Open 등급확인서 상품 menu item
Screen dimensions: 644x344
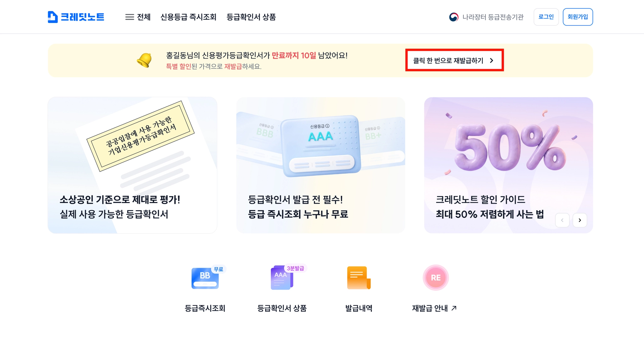point(251,17)
